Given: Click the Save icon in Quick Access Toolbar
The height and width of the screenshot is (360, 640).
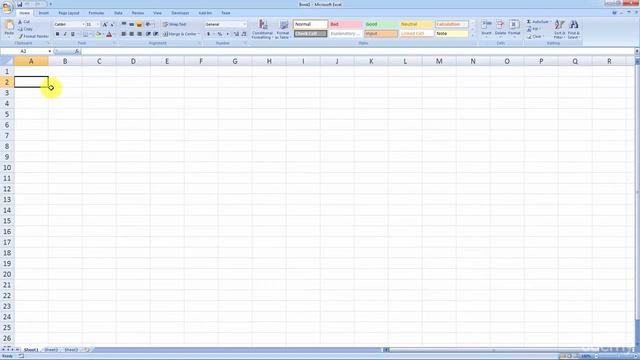Looking at the screenshot, I should [19, 4].
